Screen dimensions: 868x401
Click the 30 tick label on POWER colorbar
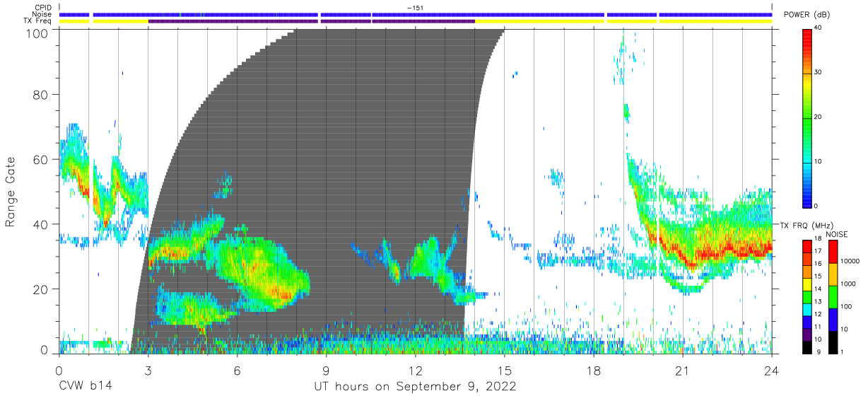[819, 73]
